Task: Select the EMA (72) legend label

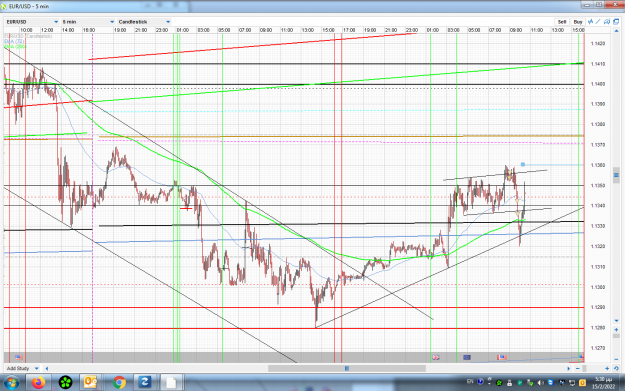Action: click(14, 41)
